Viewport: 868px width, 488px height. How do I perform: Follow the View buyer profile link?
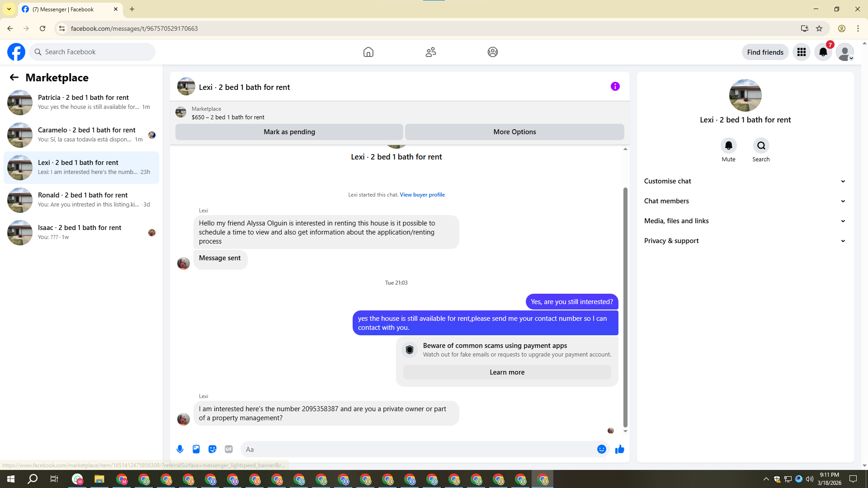click(x=422, y=195)
